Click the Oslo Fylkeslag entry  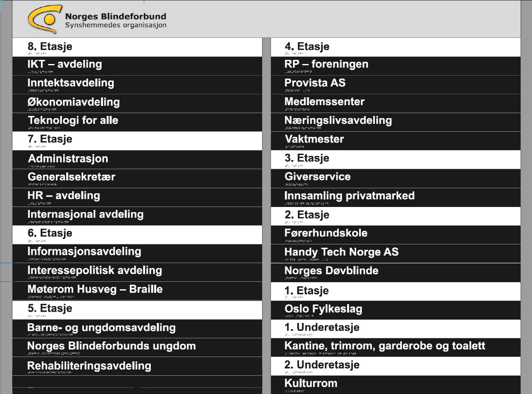[396, 310]
